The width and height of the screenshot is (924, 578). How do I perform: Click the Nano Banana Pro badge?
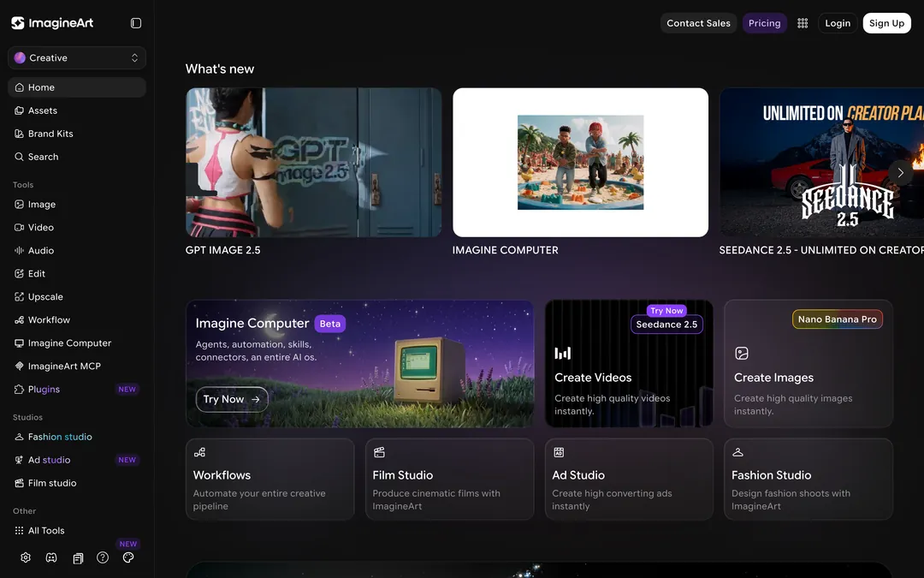coord(837,319)
